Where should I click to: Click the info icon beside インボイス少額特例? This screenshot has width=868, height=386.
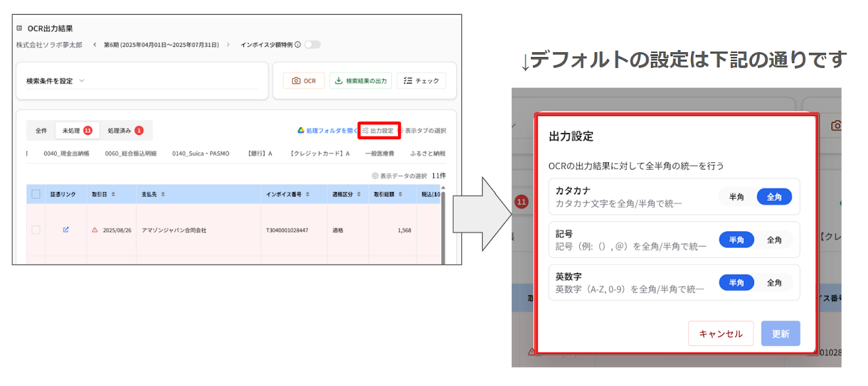pos(298,45)
